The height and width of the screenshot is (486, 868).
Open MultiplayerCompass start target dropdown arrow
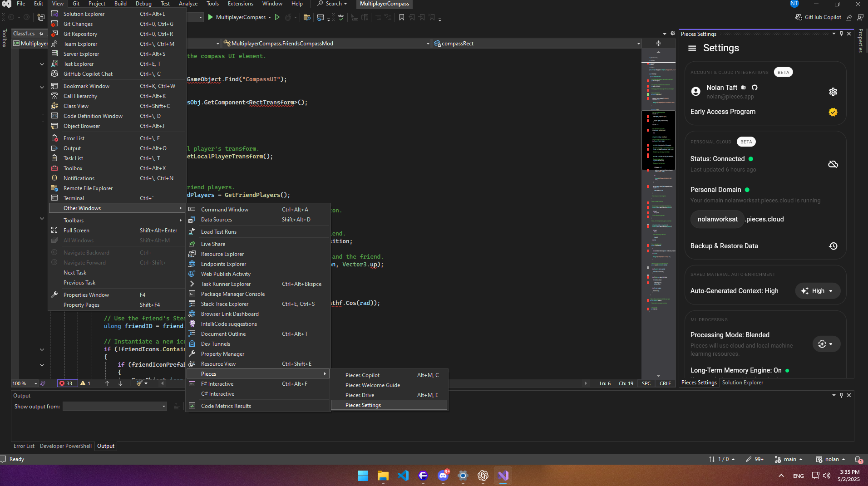point(270,17)
